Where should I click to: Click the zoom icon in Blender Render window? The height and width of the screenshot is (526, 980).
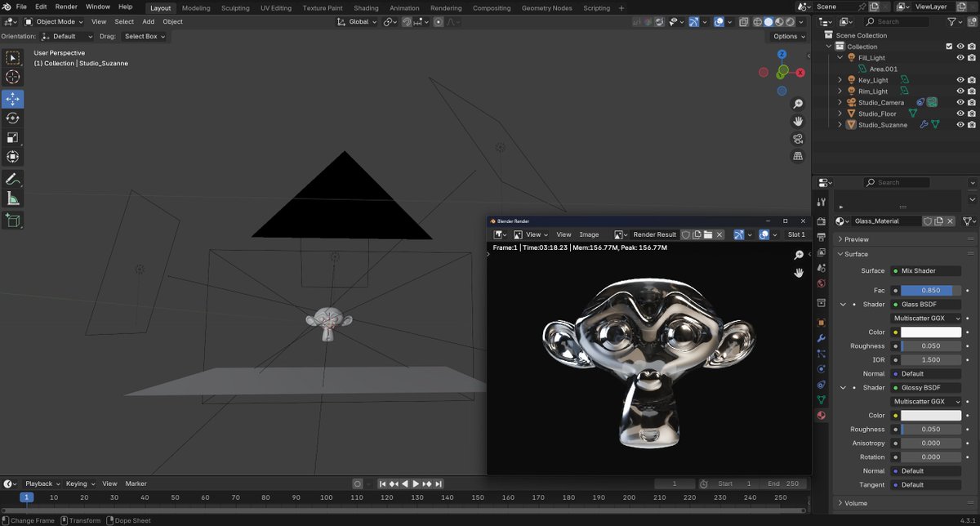click(x=799, y=255)
